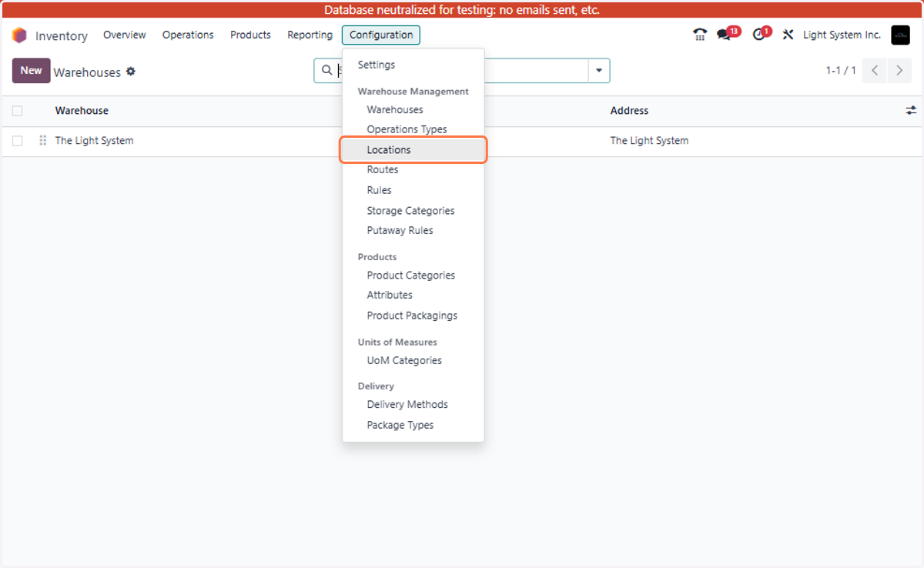Open the Operations menu
Screen dimensions: 924x568
click(x=188, y=35)
